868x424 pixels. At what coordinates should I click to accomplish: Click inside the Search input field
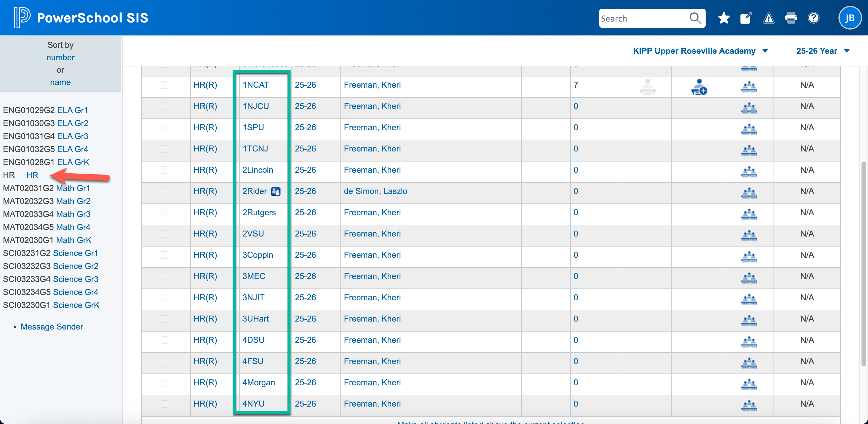coord(644,18)
